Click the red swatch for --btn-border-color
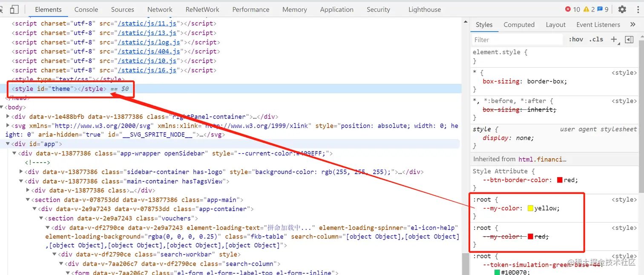Screen dimensions: 644x275 click(x=560, y=180)
